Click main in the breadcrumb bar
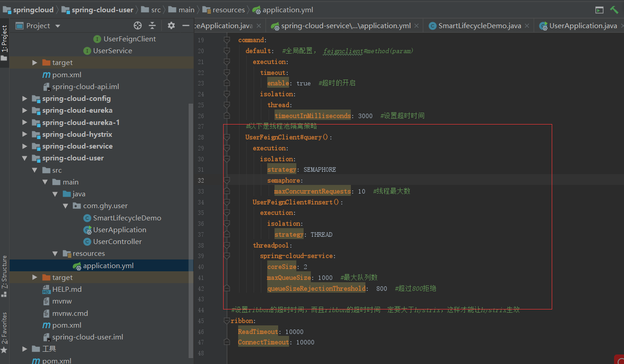This screenshot has width=624, height=364. pos(181,10)
